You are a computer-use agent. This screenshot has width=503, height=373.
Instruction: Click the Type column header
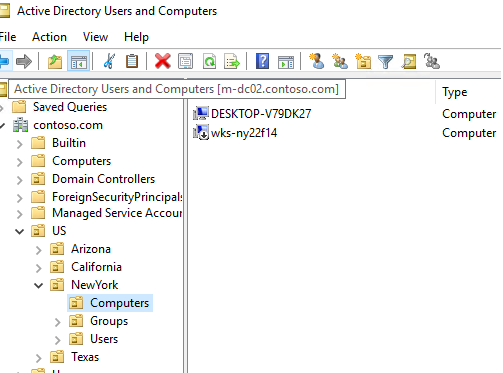pos(455,92)
